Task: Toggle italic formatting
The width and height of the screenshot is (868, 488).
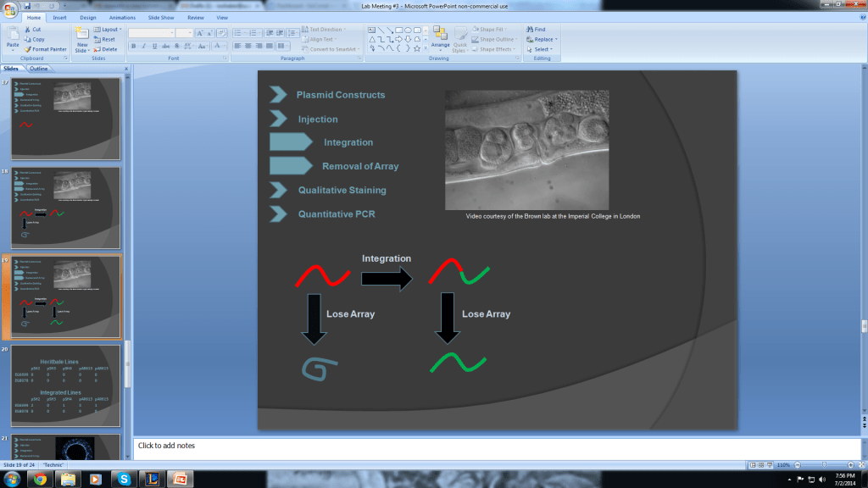Action: [x=143, y=45]
